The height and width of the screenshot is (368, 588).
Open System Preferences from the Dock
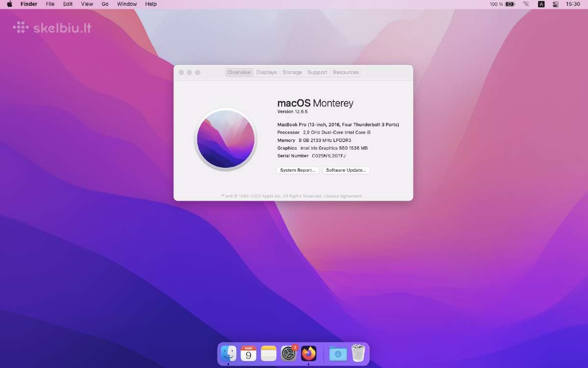pos(289,353)
